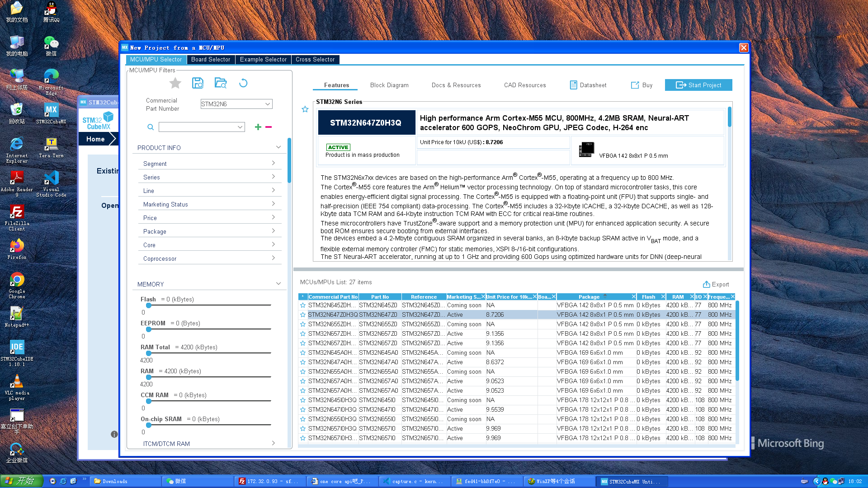Open Visual Studio Code desktop icon

coord(51,183)
